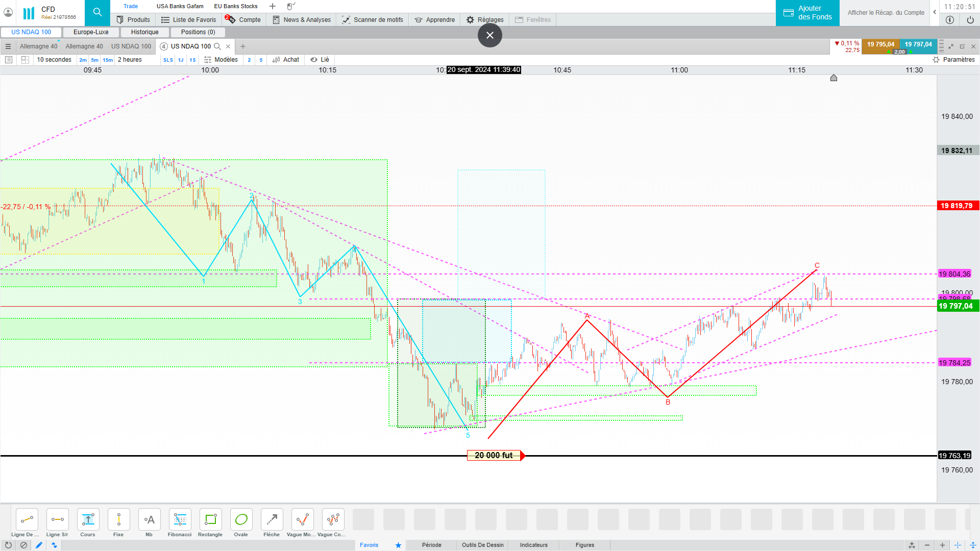Toggle the Favoris star icon
980x551 pixels.
click(x=398, y=545)
